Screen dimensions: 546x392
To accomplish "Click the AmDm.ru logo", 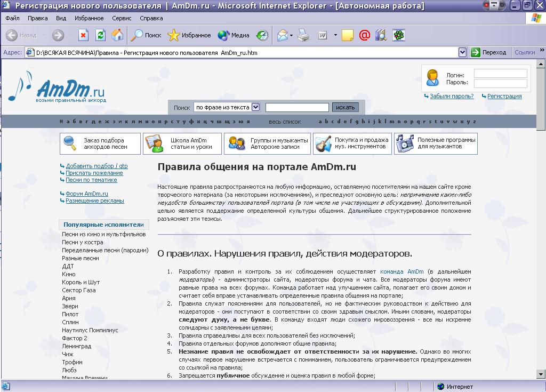I will (57, 87).
